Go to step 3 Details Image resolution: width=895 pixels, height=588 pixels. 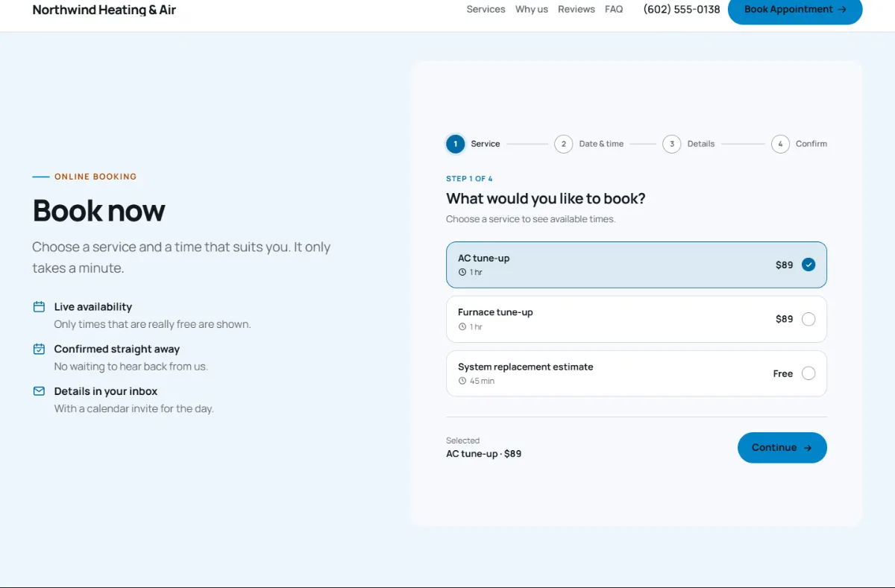689,144
